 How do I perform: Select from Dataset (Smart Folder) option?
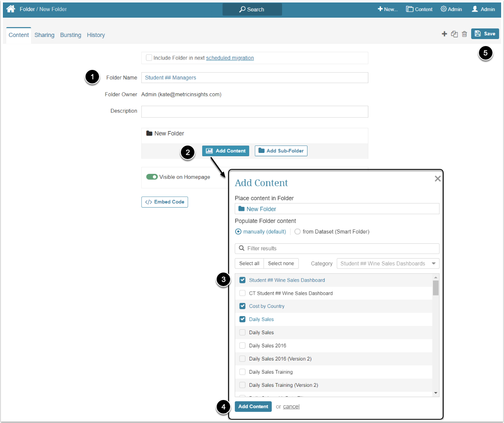[x=297, y=231]
